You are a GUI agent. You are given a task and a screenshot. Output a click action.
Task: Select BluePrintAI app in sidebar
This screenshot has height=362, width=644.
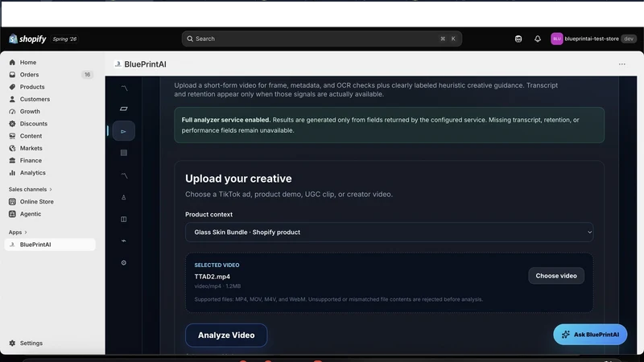click(50, 245)
